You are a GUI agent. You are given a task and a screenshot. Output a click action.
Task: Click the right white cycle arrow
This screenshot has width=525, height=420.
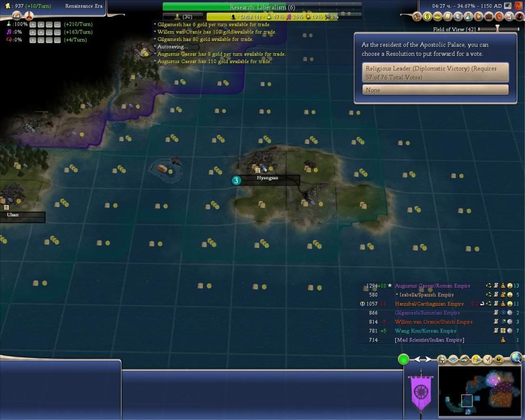click(x=428, y=359)
